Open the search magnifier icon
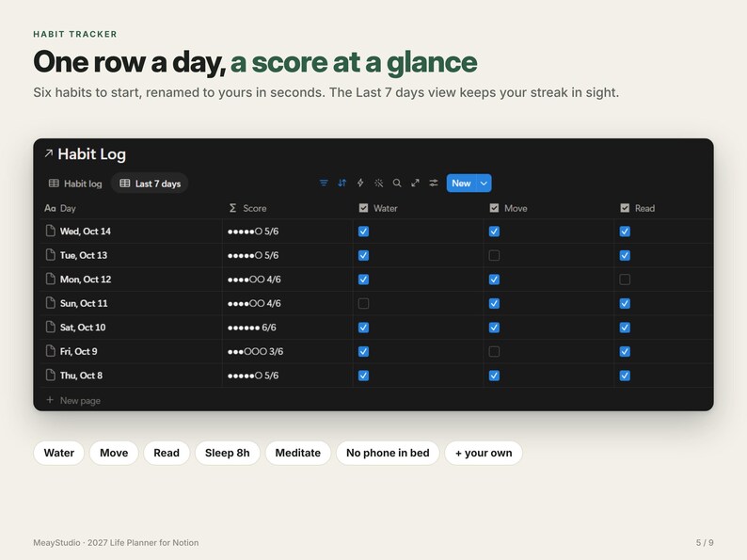The width and height of the screenshot is (747, 560). [x=397, y=183]
